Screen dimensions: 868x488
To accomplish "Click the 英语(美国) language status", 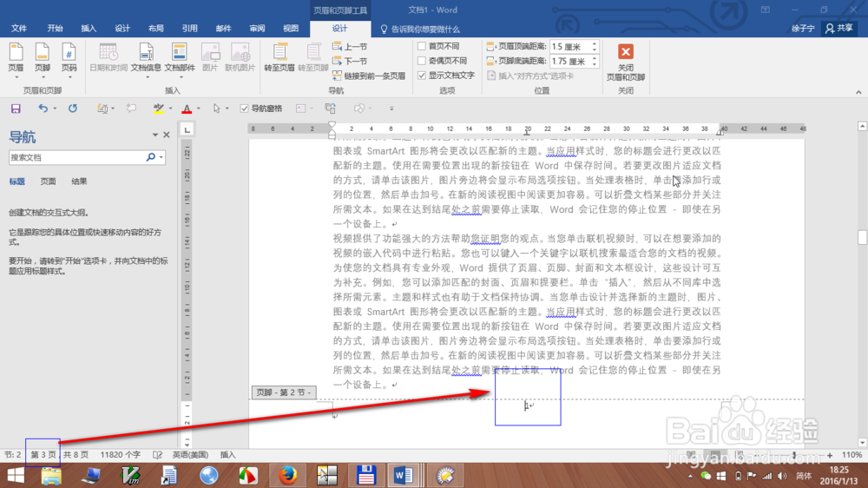I will click(x=190, y=455).
